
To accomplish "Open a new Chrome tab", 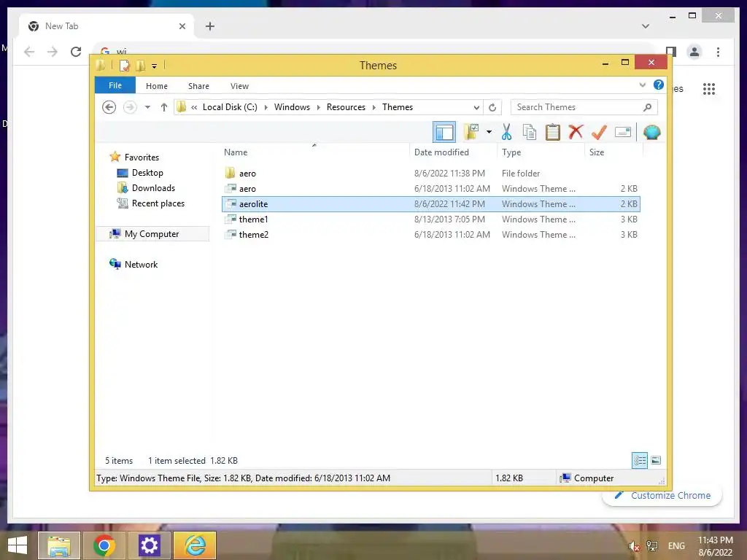I will 209,26.
